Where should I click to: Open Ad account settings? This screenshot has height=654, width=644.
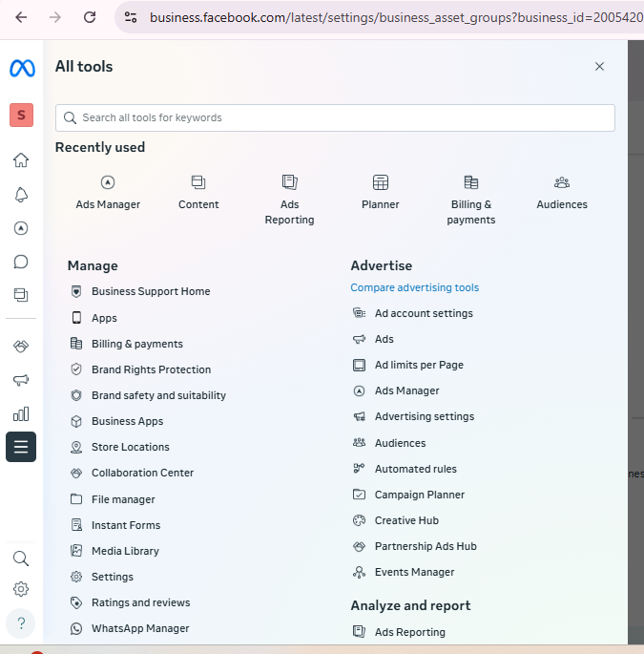click(x=423, y=313)
